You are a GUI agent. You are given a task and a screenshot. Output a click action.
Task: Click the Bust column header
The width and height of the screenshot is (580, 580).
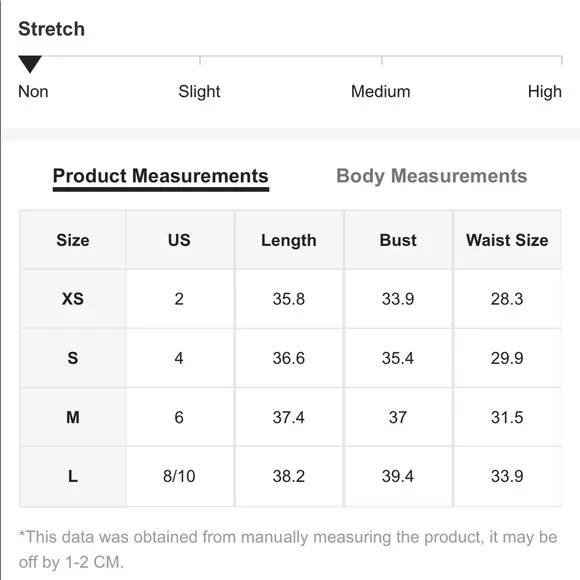coord(398,240)
